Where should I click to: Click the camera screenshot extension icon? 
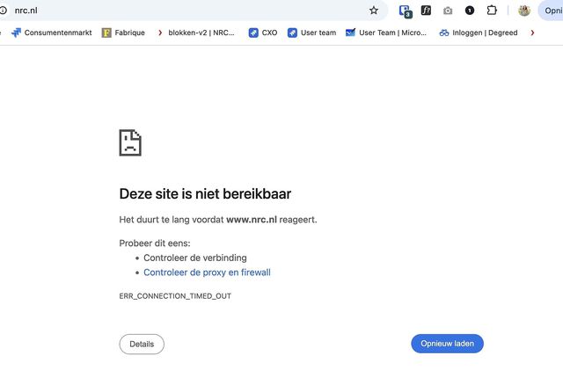(448, 11)
